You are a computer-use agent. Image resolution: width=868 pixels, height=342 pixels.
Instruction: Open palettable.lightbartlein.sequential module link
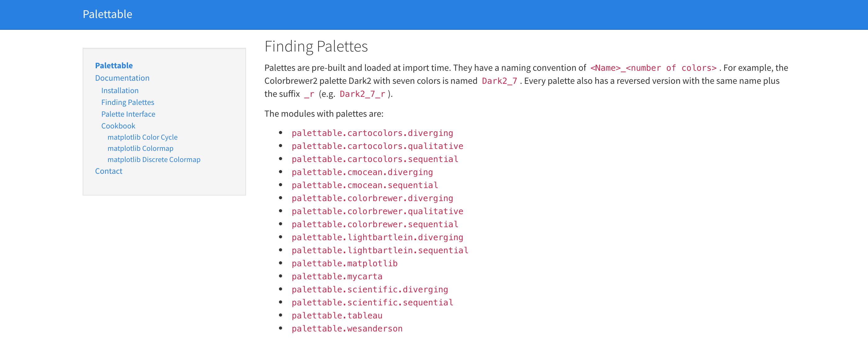(380, 250)
